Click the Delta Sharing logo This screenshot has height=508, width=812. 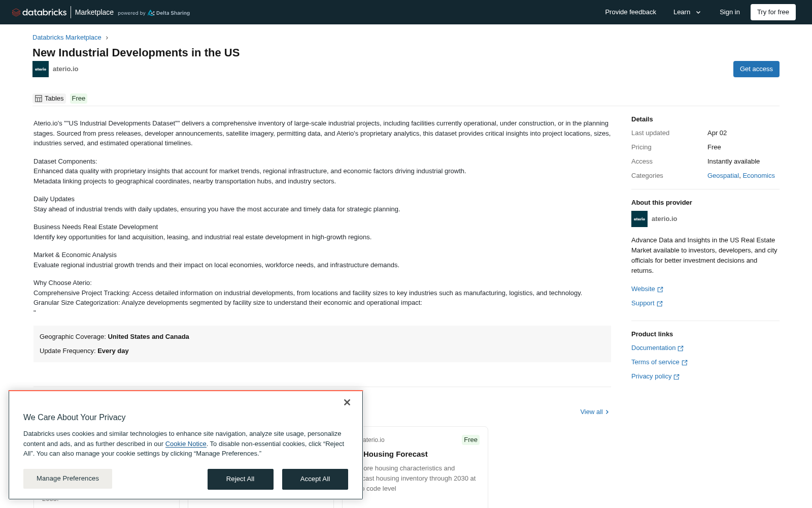coord(169,13)
